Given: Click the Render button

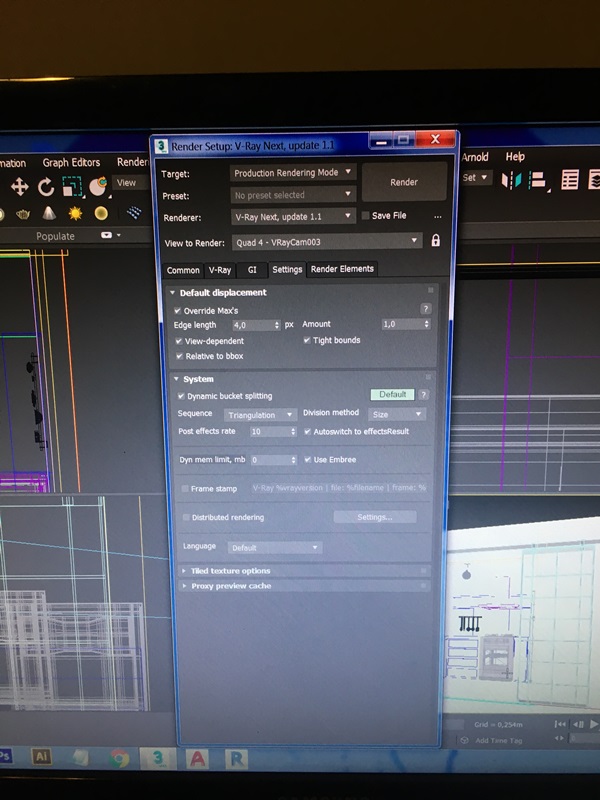Looking at the screenshot, I should [x=404, y=182].
